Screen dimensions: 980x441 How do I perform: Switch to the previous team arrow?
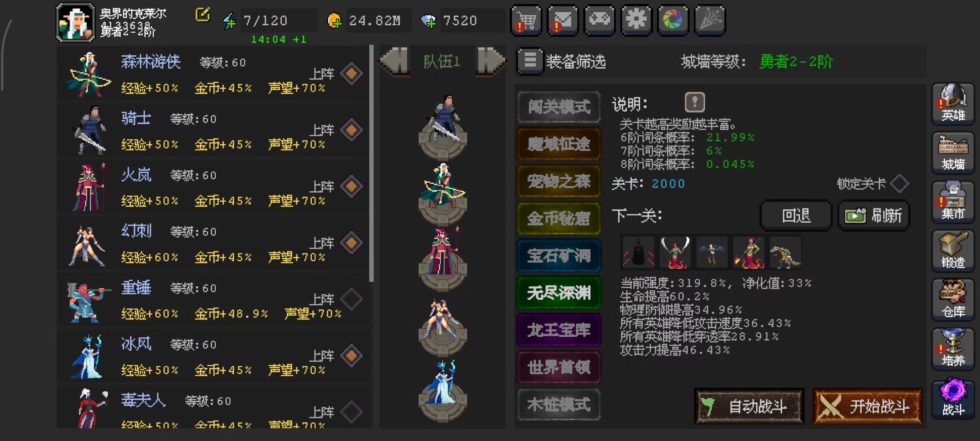(395, 61)
